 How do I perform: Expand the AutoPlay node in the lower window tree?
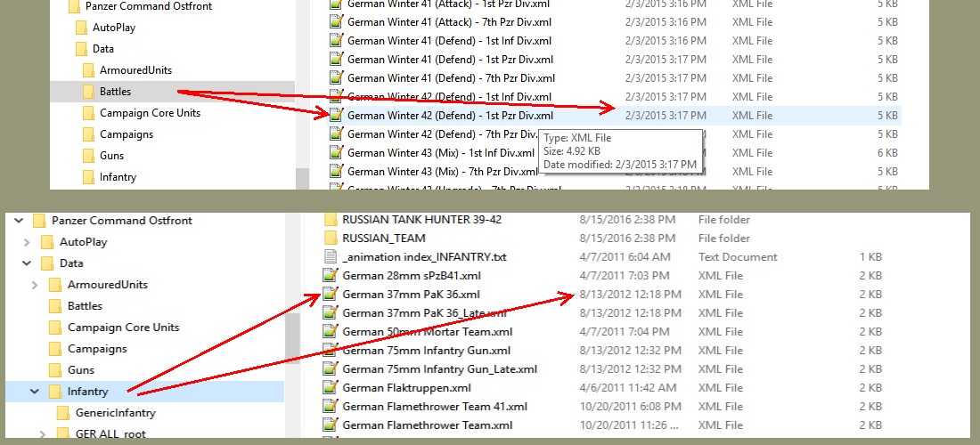pyautogui.click(x=26, y=241)
